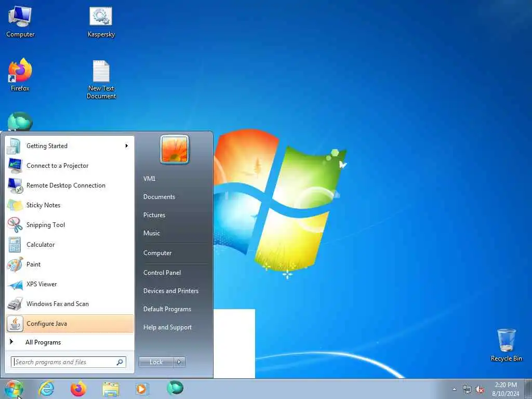Select the Firefox desktop shortcut
Viewport: 532px width, 399px height.
tap(20, 75)
